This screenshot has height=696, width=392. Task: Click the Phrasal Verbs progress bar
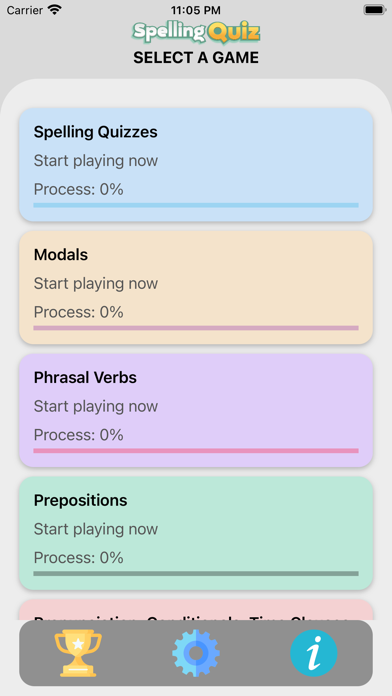[x=196, y=451]
